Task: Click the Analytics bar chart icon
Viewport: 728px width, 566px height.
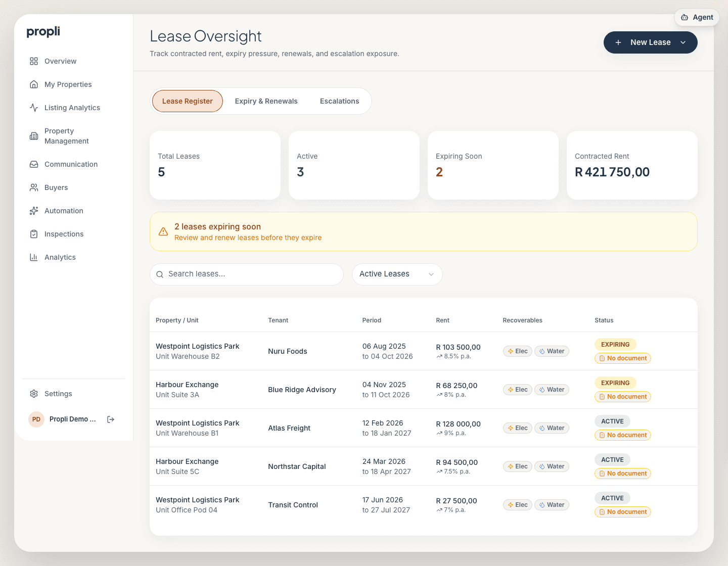Action: click(x=34, y=257)
